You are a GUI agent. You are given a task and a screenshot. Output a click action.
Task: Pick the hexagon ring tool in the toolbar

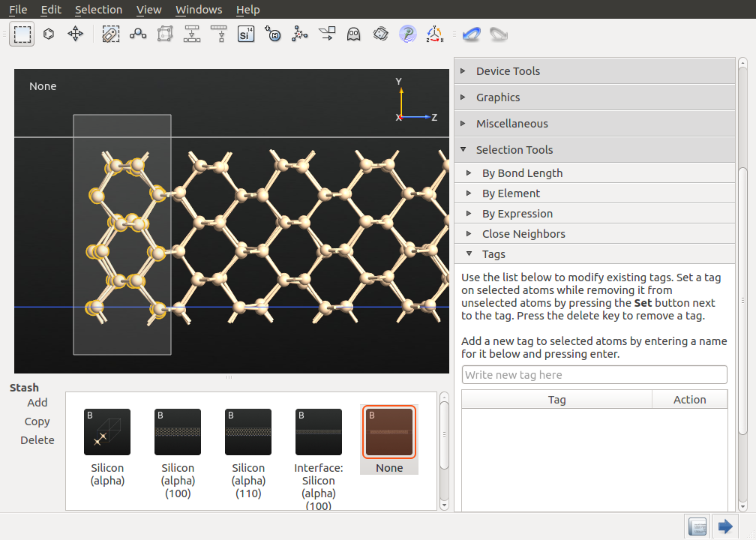(49, 34)
